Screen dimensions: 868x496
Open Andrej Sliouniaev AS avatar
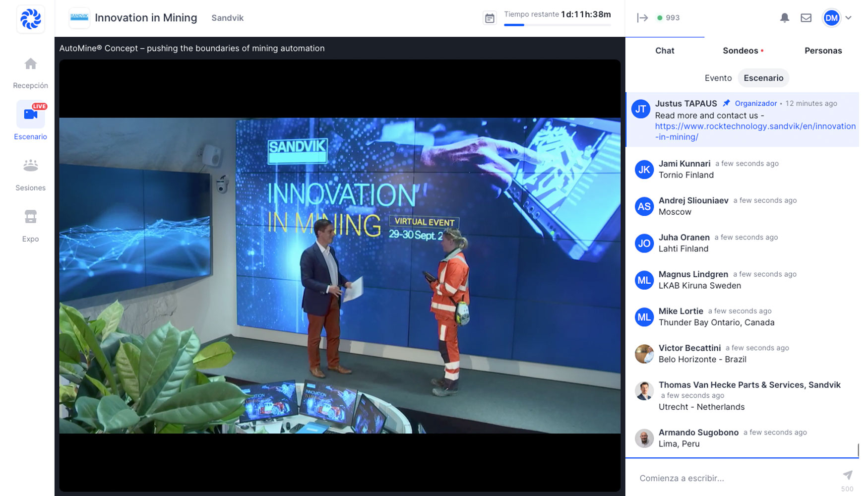click(x=644, y=206)
